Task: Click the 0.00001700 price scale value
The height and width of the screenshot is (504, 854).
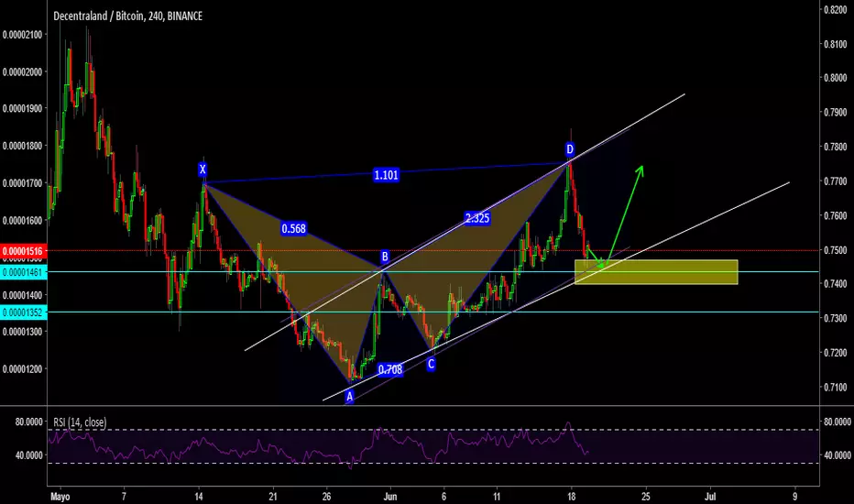Action: pyautogui.click(x=22, y=183)
